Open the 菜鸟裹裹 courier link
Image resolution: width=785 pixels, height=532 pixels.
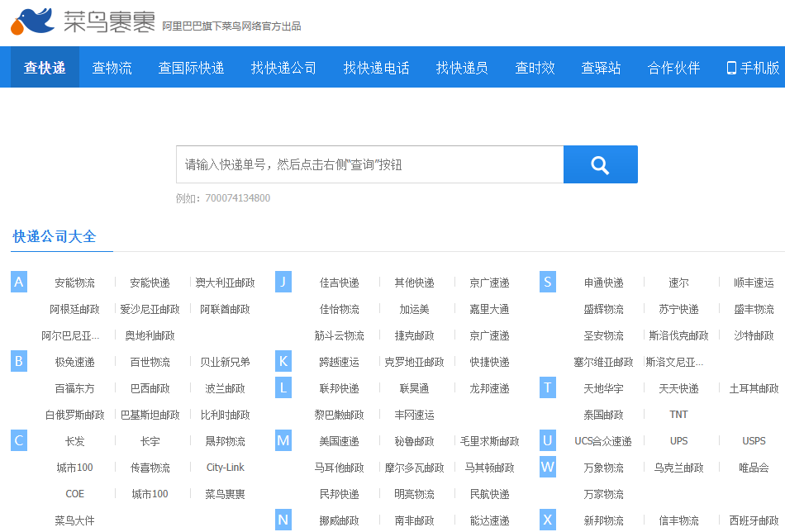(x=225, y=494)
